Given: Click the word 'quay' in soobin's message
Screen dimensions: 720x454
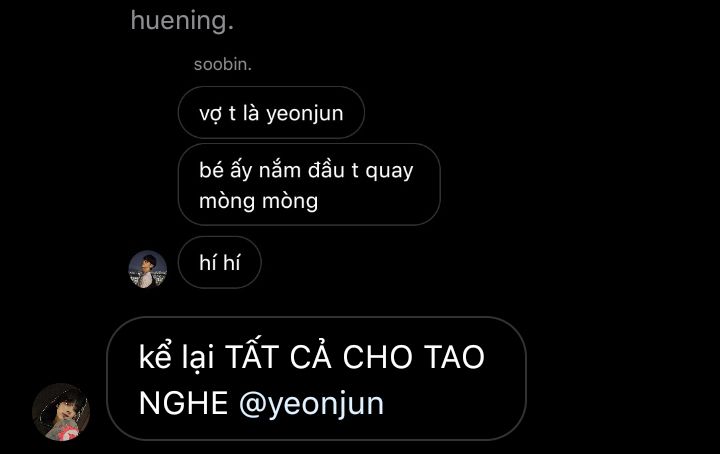Looking at the screenshot, I should (x=389, y=171).
